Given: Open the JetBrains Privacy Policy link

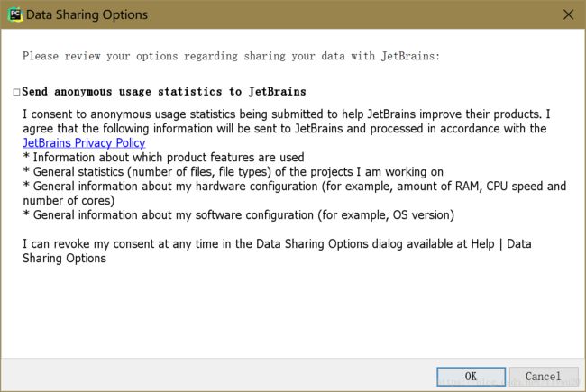Looking at the screenshot, I should point(84,143).
